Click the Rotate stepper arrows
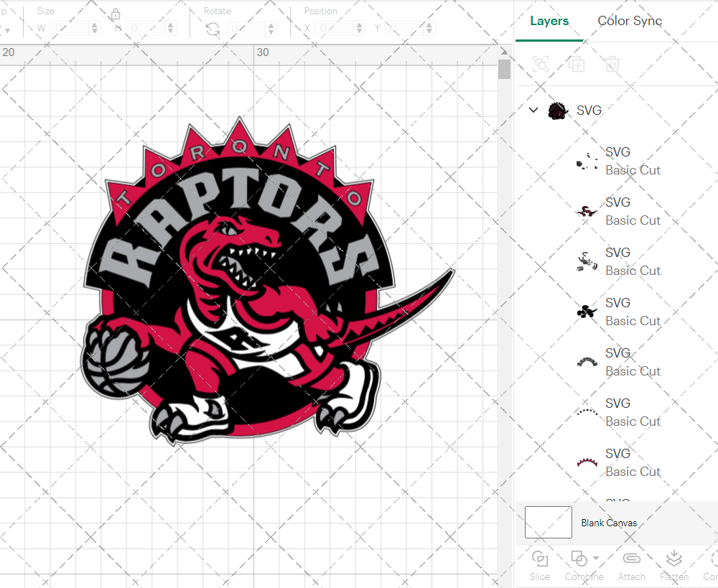718x588 pixels. point(271,29)
